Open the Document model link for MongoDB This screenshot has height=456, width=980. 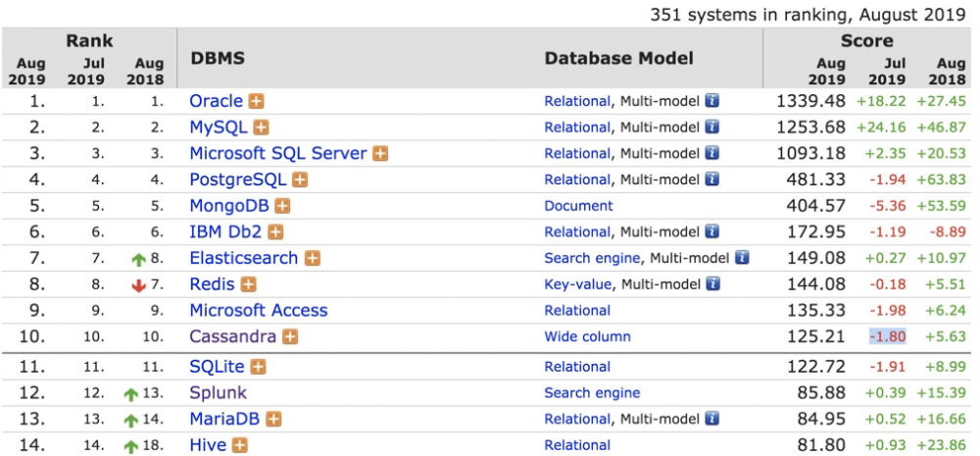tap(578, 206)
